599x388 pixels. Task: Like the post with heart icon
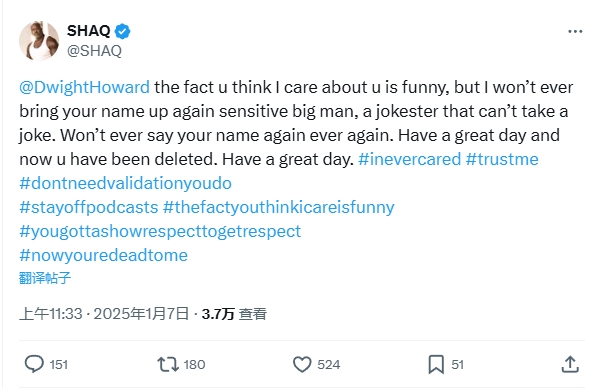(302, 364)
